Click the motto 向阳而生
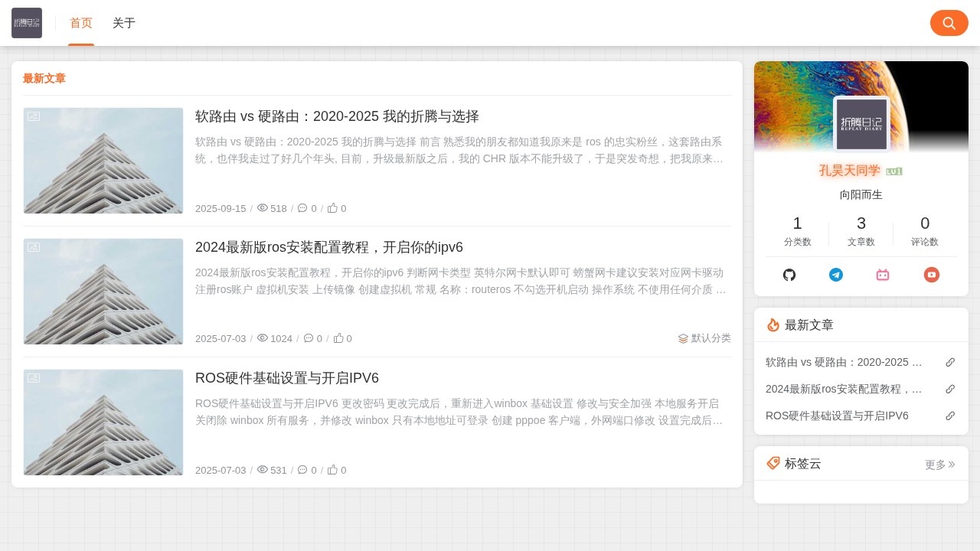 (861, 194)
